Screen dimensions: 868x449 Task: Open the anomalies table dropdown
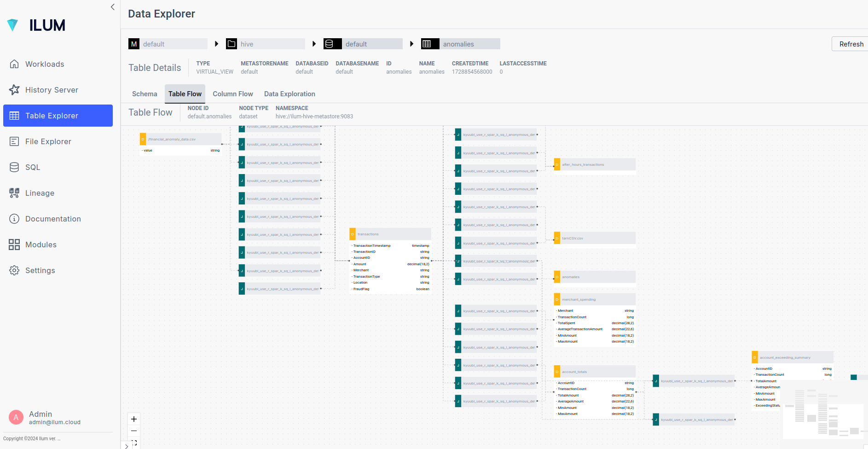coord(469,44)
